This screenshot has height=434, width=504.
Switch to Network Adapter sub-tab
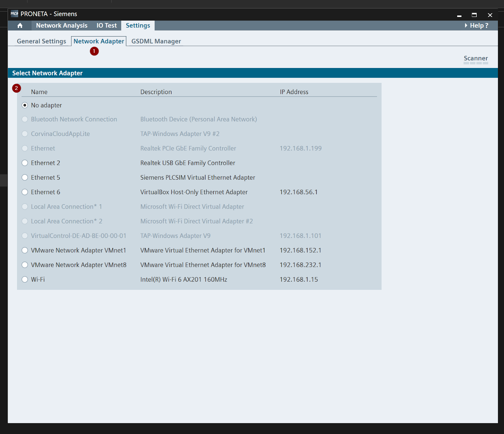[x=99, y=41]
